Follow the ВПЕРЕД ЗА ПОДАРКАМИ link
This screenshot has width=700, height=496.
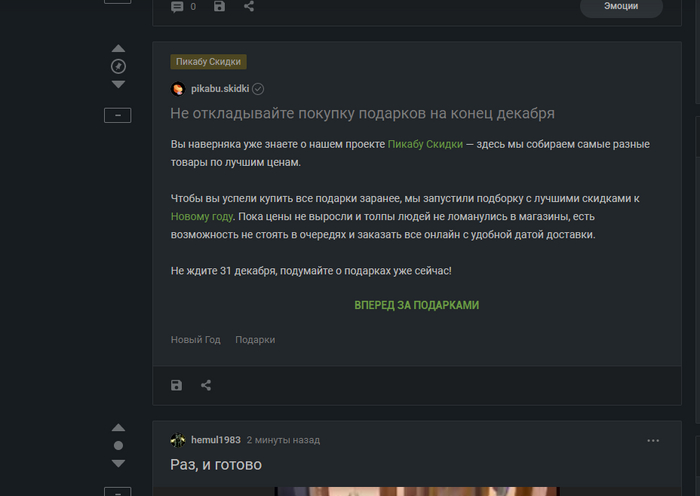[417, 305]
